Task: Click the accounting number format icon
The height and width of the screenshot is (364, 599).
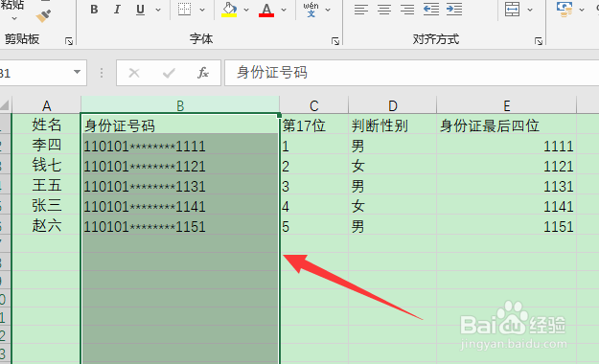Action: tap(564, 10)
